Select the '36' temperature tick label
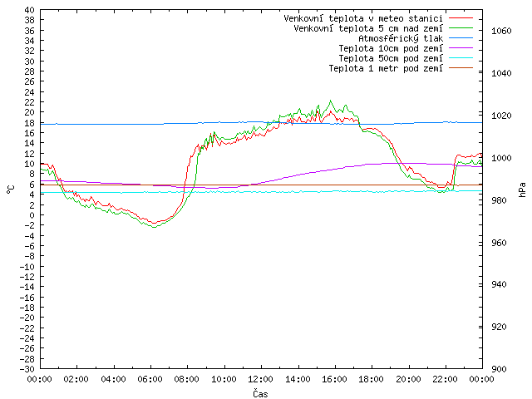The width and height of the screenshot is (532, 399). [30, 31]
